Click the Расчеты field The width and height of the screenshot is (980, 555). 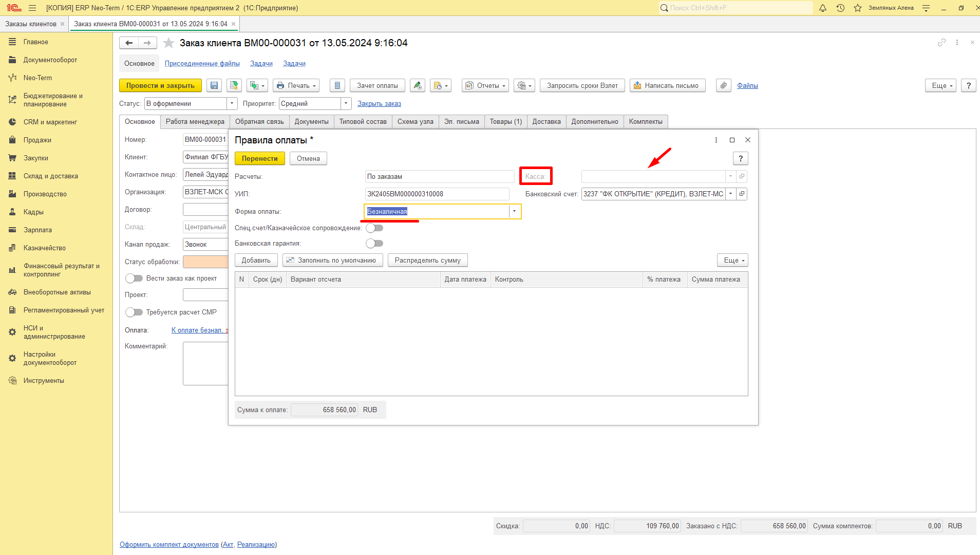click(x=440, y=176)
